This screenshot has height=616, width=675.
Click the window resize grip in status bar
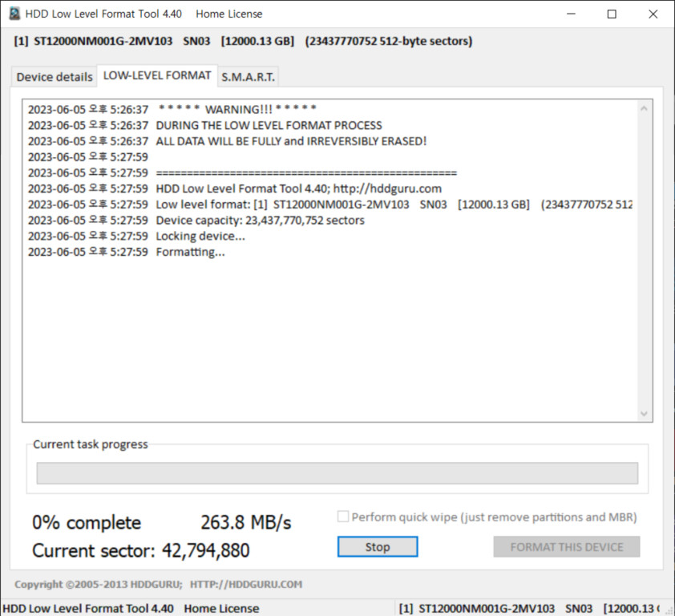(x=669, y=610)
